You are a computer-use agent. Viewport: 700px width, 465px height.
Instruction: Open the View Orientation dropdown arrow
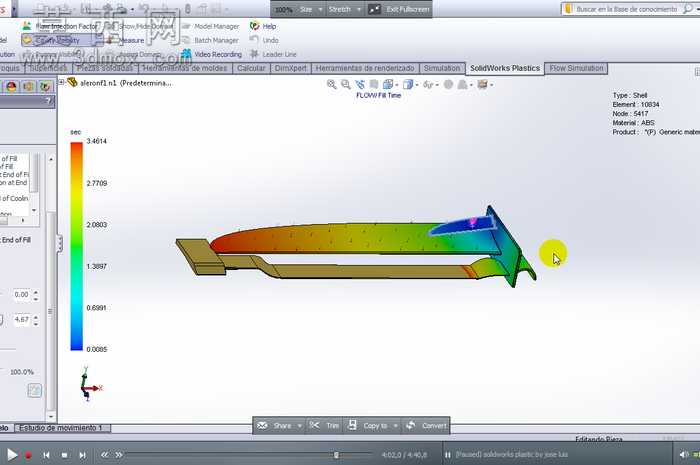[x=396, y=85]
